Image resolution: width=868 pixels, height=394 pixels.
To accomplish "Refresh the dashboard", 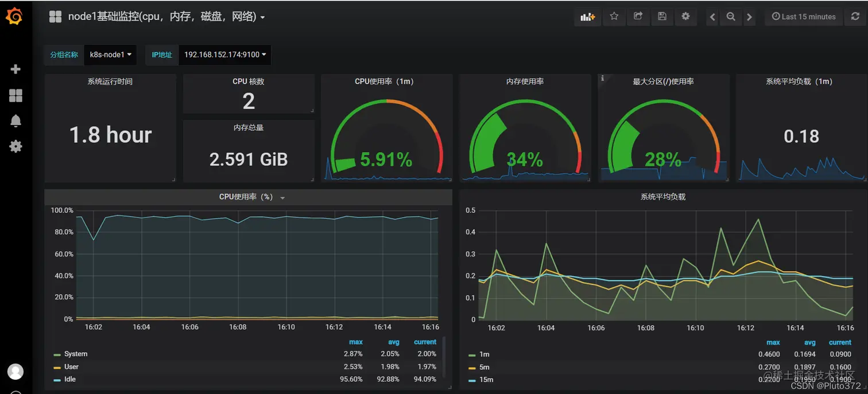I will tap(855, 17).
